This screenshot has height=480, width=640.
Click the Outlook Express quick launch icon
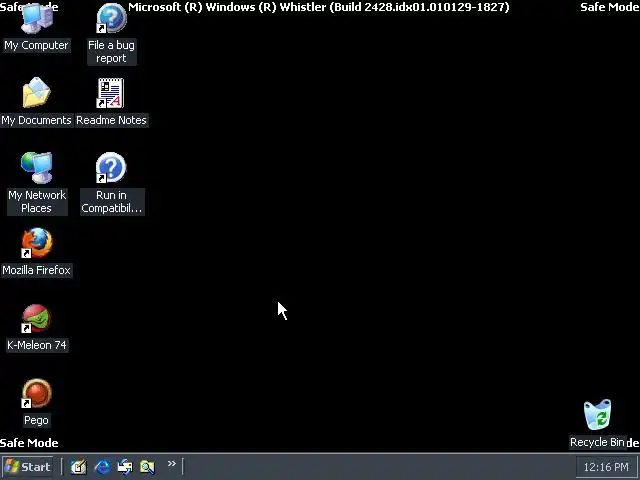click(125, 467)
